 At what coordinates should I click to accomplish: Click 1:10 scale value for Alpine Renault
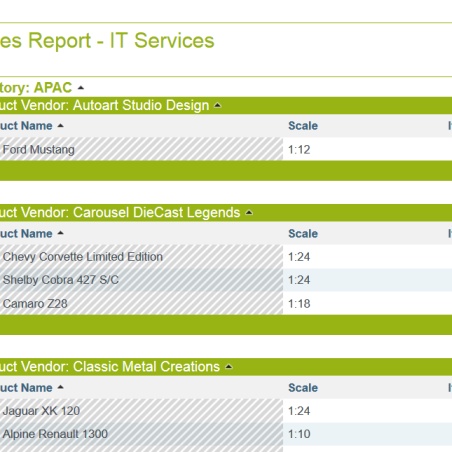[x=299, y=434]
